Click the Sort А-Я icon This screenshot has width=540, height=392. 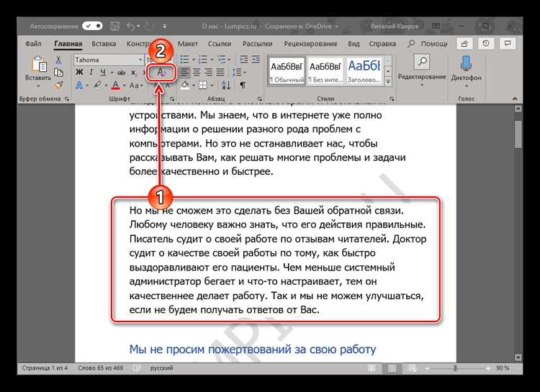coord(226,85)
